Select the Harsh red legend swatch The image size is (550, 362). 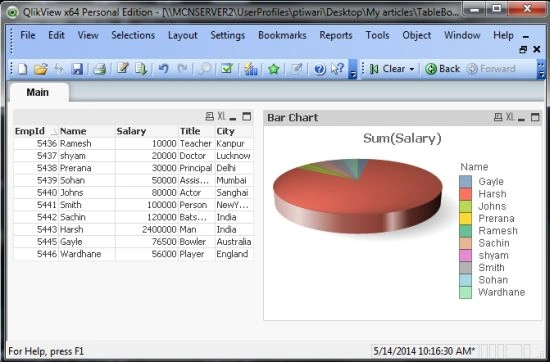point(465,194)
